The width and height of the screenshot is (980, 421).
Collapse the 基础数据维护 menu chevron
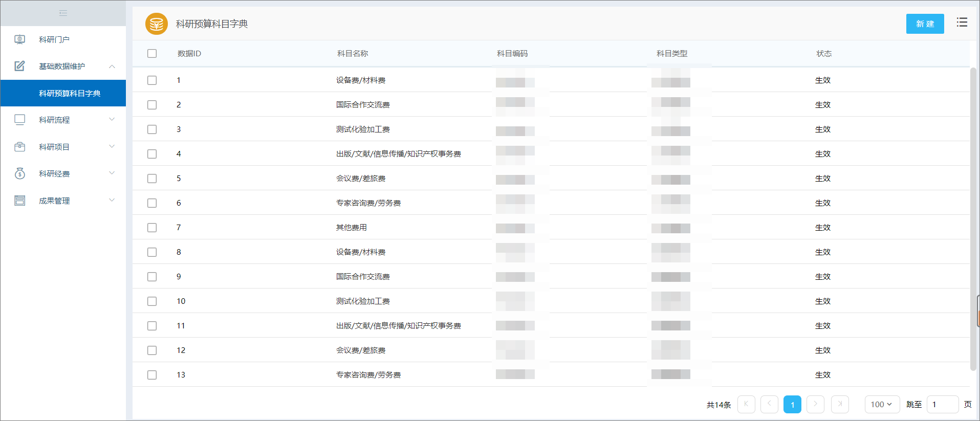112,67
